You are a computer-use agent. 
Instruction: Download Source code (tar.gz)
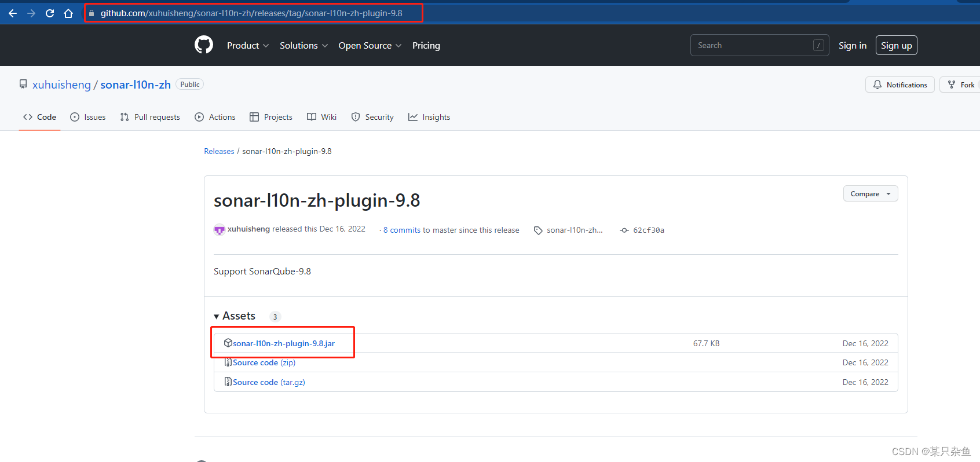point(269,382)
